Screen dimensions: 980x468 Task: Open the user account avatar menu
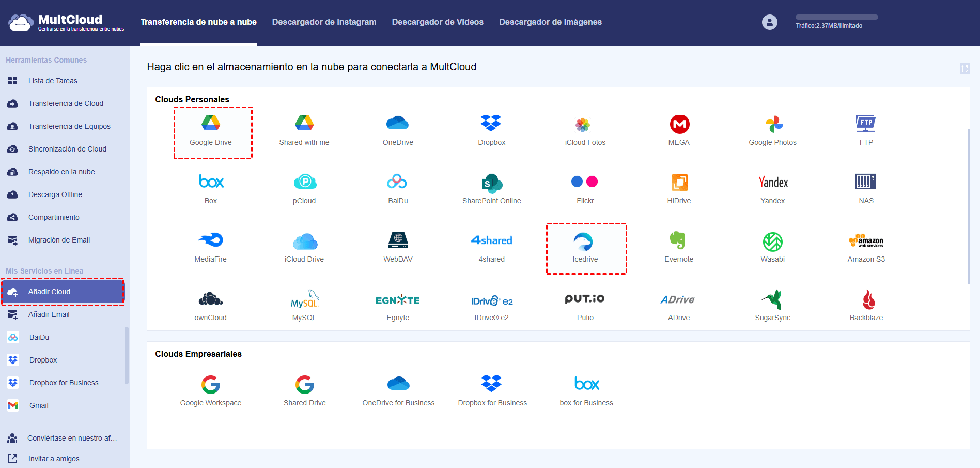(769, 22)
